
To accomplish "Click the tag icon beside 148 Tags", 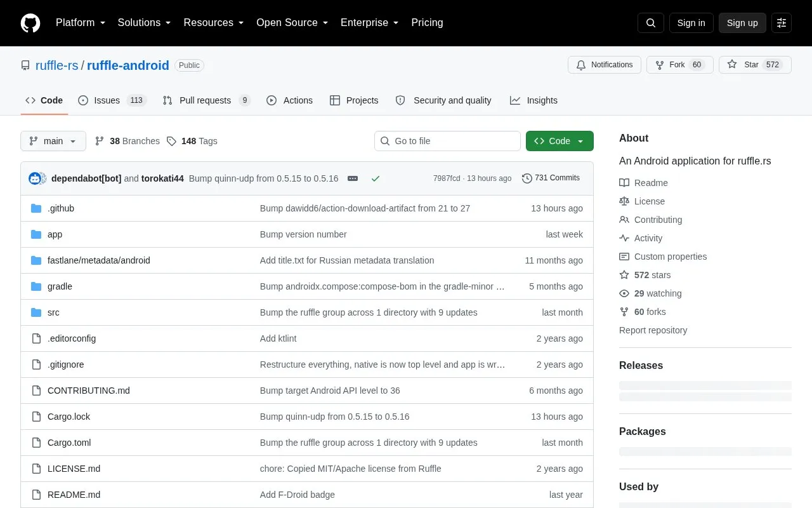I will coord(171,141).
